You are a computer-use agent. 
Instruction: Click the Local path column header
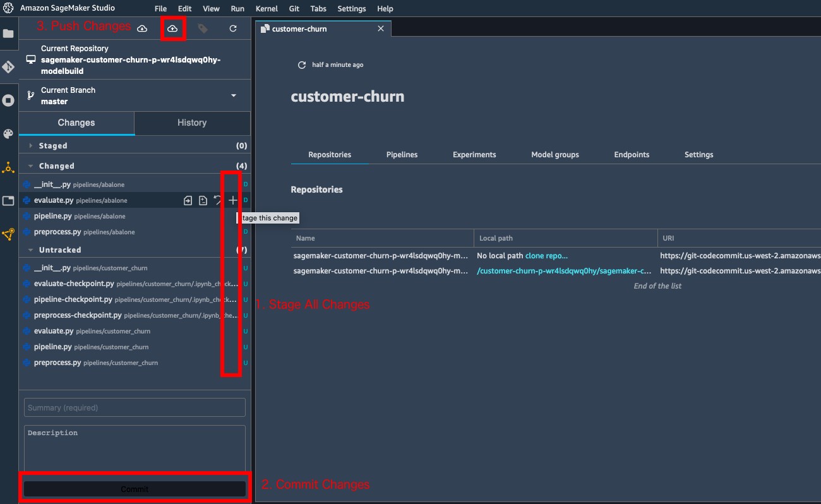[x=565, y=238]
